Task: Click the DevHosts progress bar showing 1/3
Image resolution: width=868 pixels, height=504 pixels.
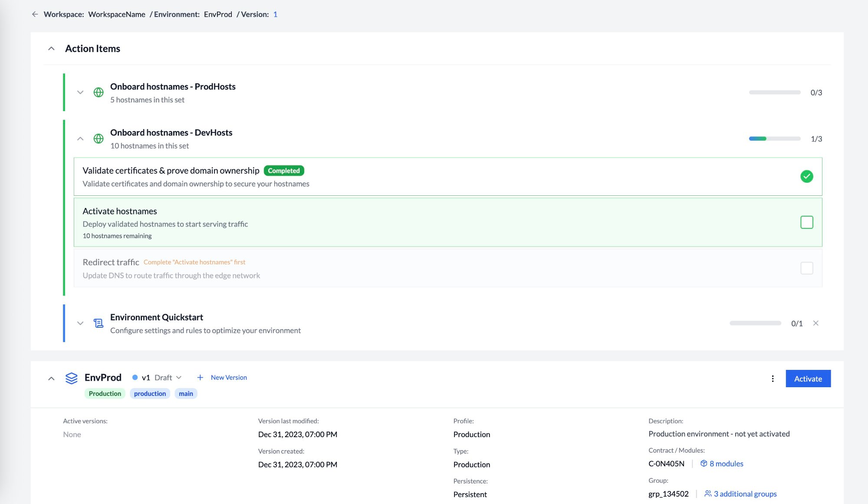Action: (x=774, y=138)
